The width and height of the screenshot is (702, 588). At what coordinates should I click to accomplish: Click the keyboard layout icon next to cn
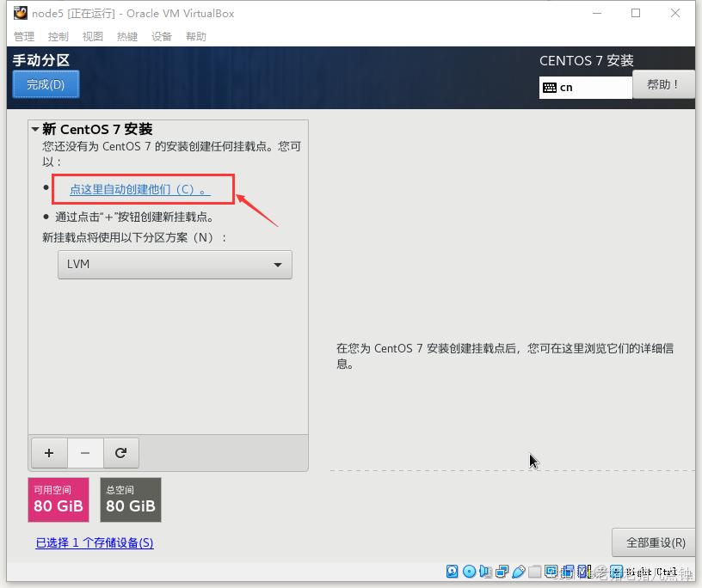550,88
